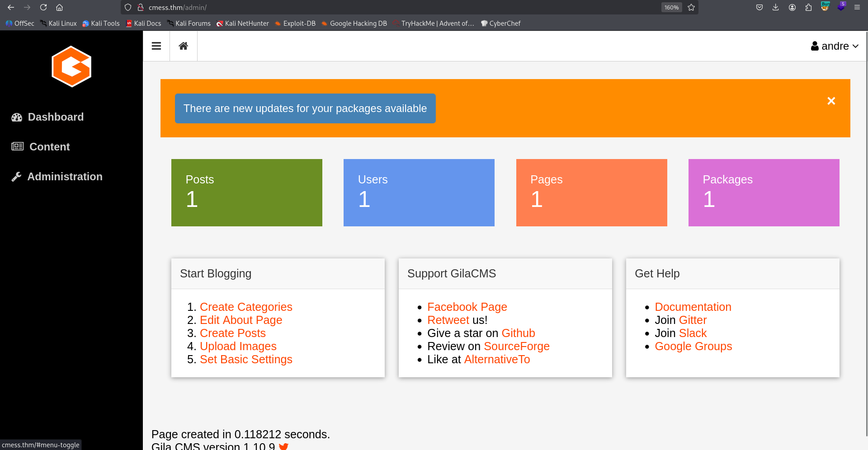Viewport: 868px width, 450px height.
Task: Open the browser extensions puzzle icon
Action: [808, 7]
